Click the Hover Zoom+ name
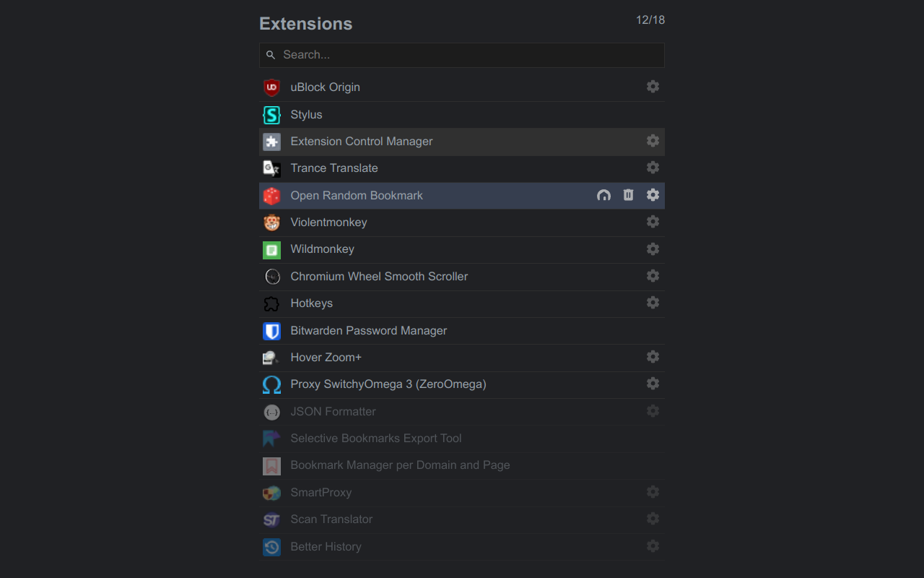The image size is (924, 578). [x=326, y=358]
